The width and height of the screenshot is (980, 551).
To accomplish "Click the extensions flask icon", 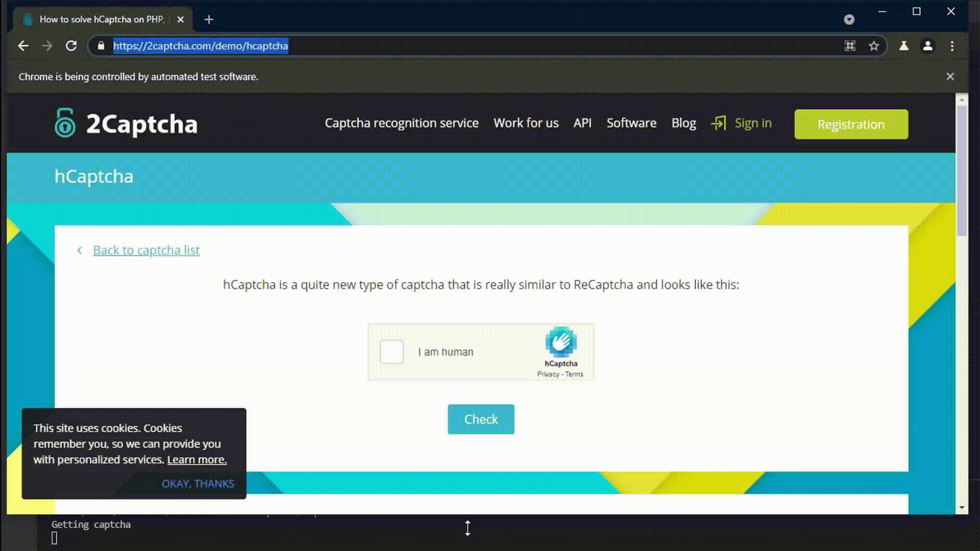I will tap(903, 46).
